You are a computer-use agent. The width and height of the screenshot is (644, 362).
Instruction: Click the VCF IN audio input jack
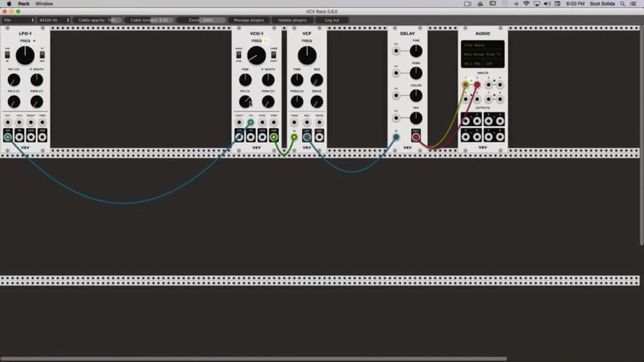pyautogui.click(x=294, y=137)
